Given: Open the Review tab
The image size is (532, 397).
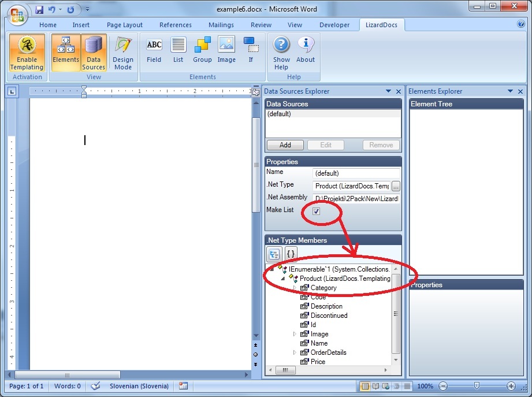Looking at the screenshot, I should point(261,25).
